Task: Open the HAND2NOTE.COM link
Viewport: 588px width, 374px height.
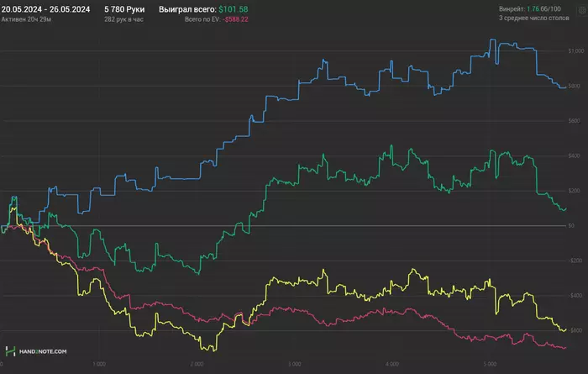Action: coord(44,351)
